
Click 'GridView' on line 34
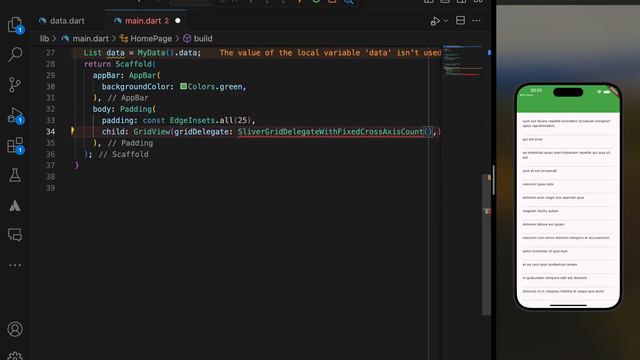coord(151,131)
